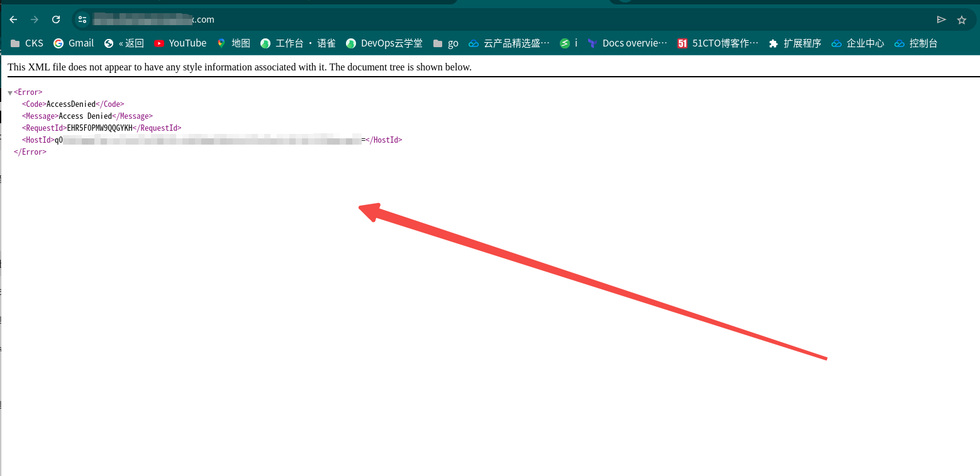Open the Gmail bookmark

click(x=74, y=43)
